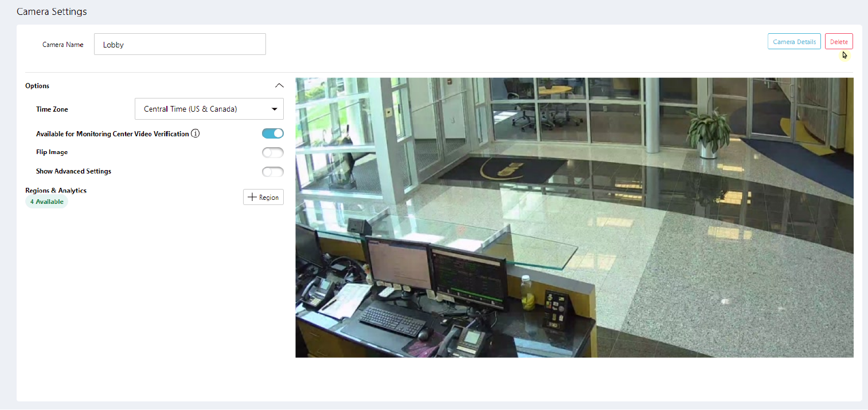Click the Camera Settings page title
Screen dimensions: 868x410
52,11
